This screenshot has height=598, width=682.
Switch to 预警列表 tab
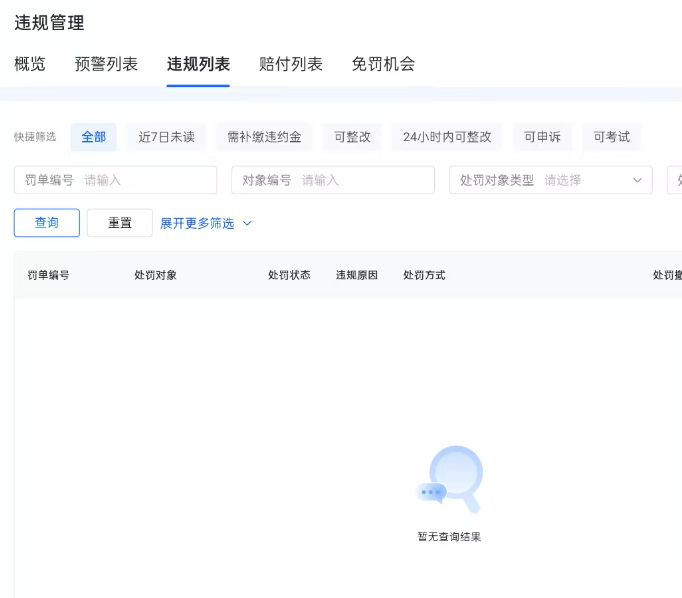(106, 64)
